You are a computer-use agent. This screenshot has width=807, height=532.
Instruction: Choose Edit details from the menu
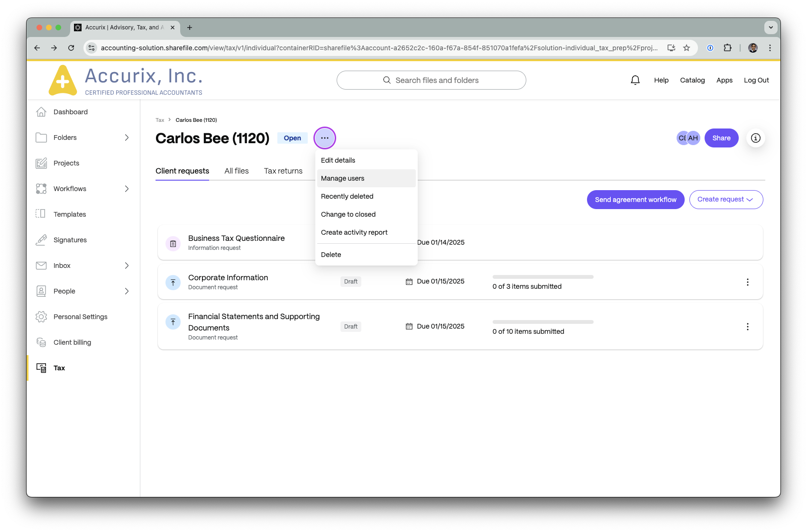pos(366,160)
